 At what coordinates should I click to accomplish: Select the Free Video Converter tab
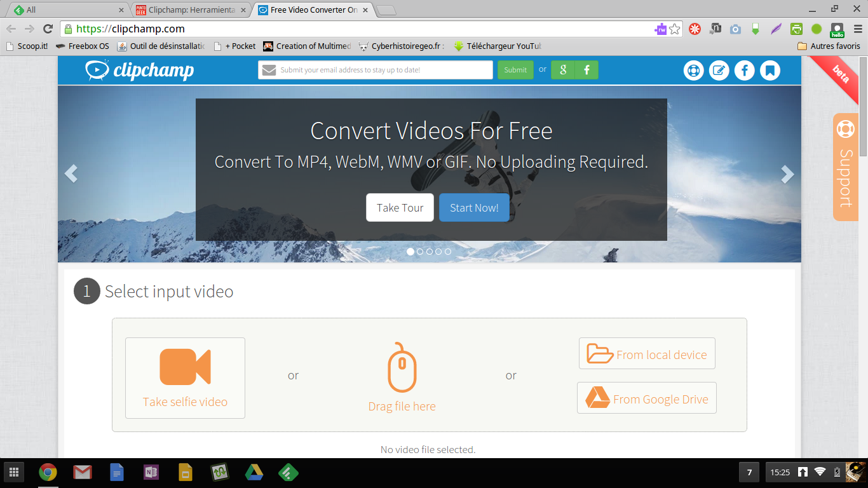tap(314, 10)
